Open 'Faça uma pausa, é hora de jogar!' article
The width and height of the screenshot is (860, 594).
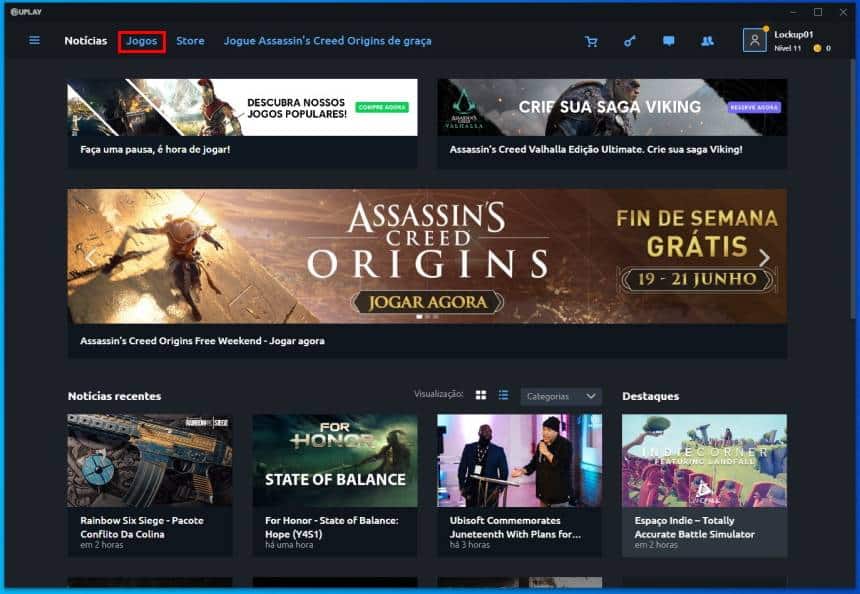pyautogui.click(x=155, y=149)
